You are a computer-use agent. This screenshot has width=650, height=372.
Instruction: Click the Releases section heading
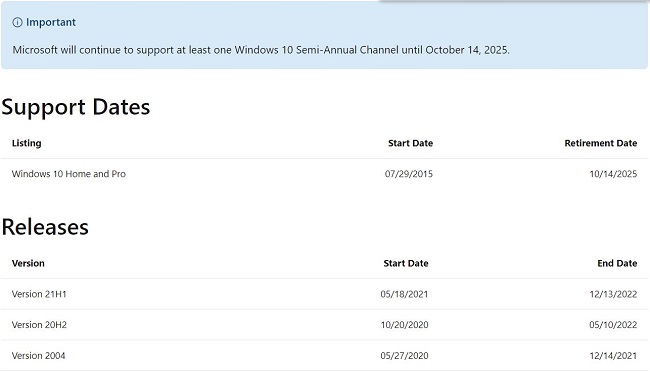click(45, 227)
